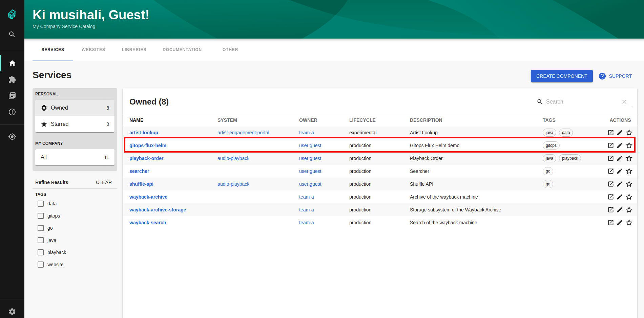Viewport: 644px width, 318px height.
Task: Open the artist-engagement-portal system link
Action: 243,133
